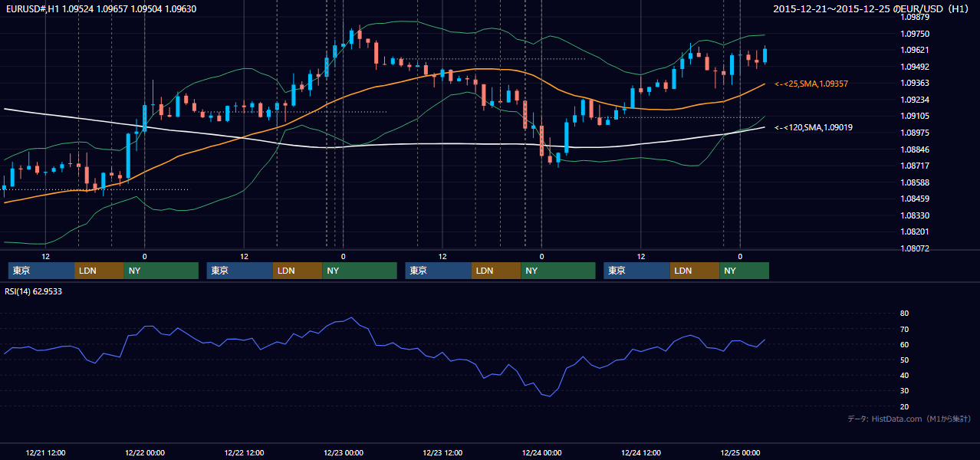Click the RSI 50 level label
The image size is (980, 460).
(x=904, y=360)
